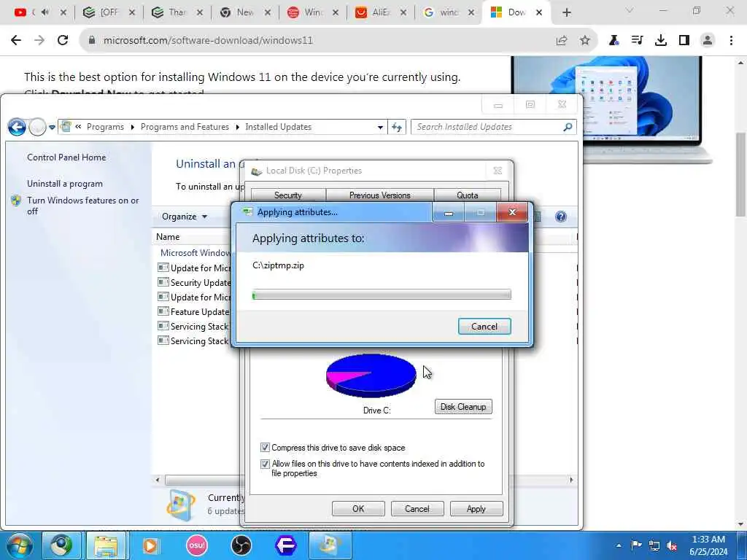Image resolution: width=747 pixels, height=560 pixels.
Task: Show hidden tray icons arrow
Action: [x=619, y=545]
